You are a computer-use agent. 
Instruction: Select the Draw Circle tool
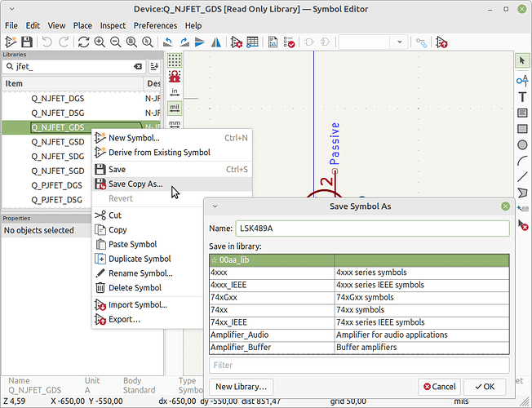[x=522, y=145]
